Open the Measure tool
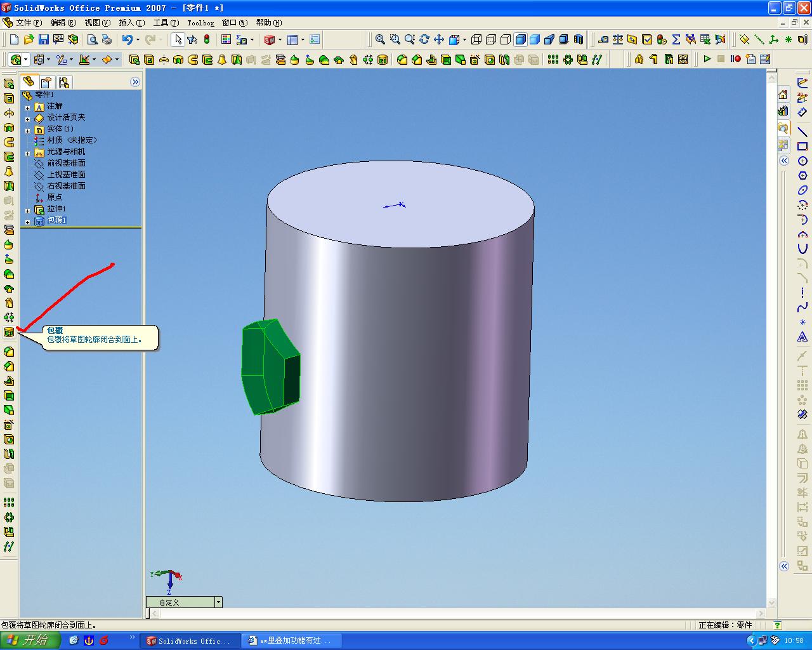The height and width of the screenshot is (650, 812). tap(603, 39)
